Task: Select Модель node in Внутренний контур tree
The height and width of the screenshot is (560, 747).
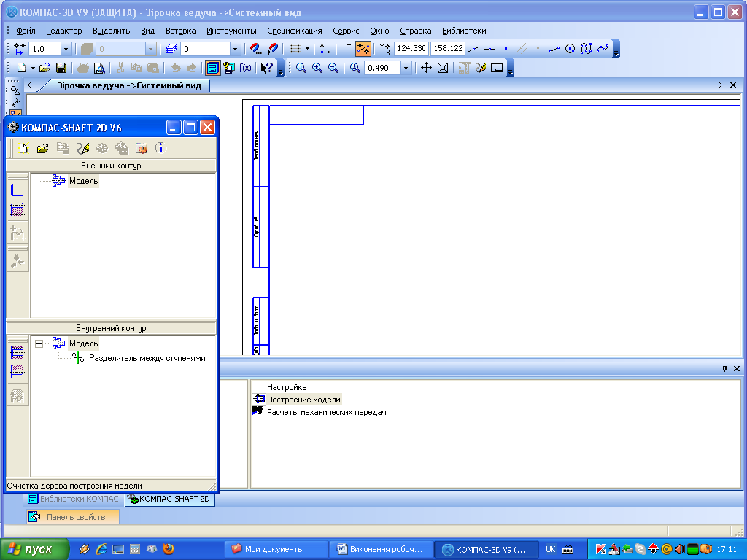Action: pyautogui.click(x=83, y=343)
